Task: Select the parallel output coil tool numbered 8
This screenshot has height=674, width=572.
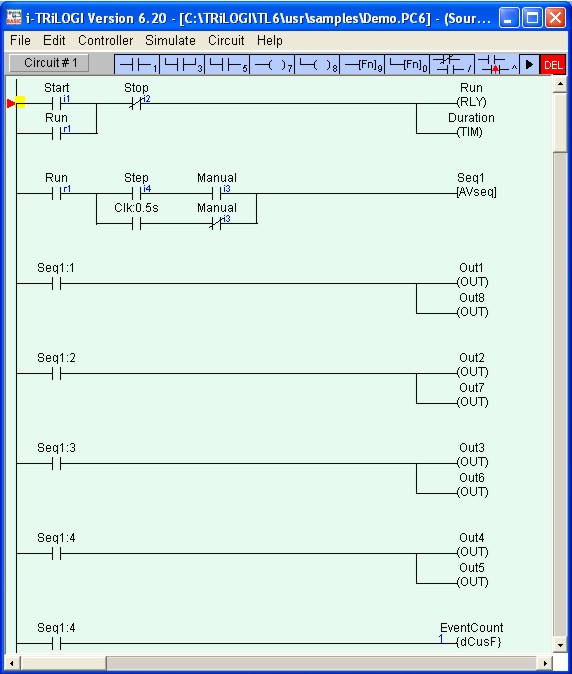Action: click(318, 65)
